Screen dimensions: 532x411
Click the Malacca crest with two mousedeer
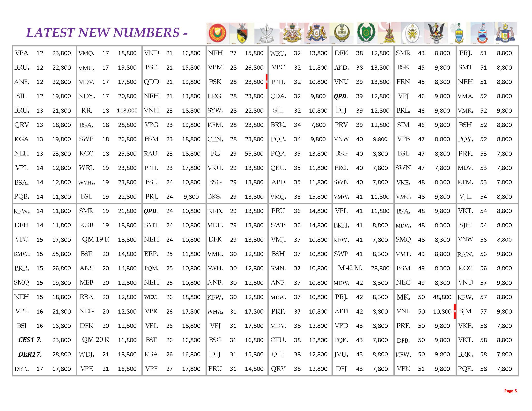506,33
